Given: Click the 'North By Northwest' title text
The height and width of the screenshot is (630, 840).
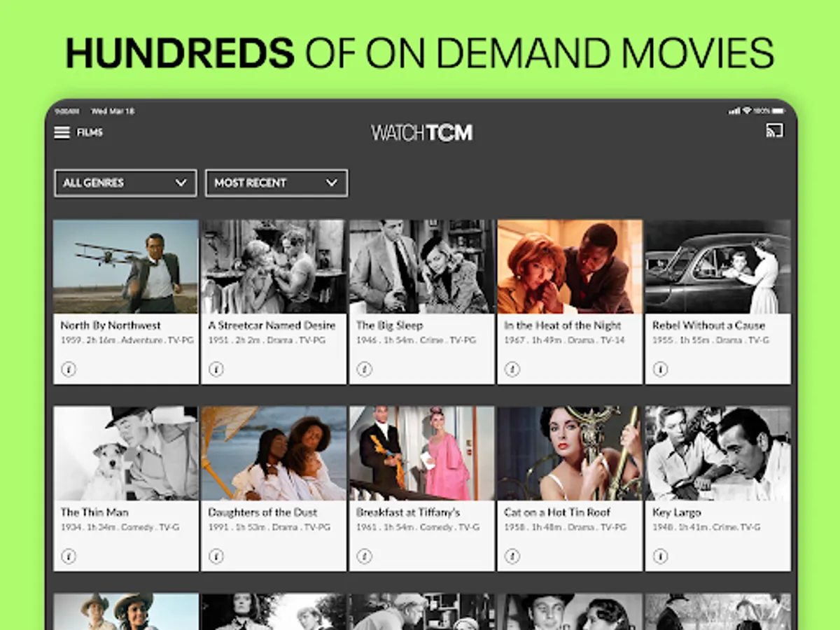Looking at the screenshot, I should tap(111, 325).
